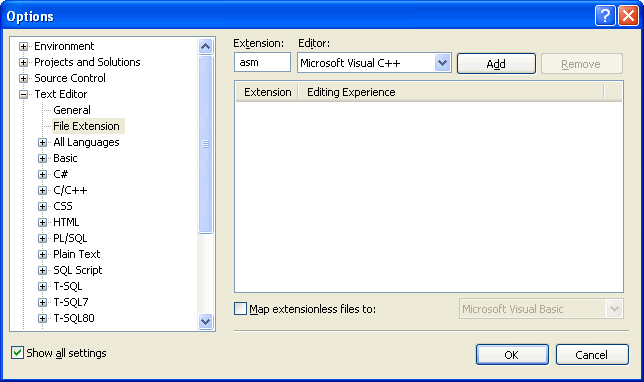644x382 pixels.
Task: Expand the Projects and Solutions node
Action: pos(23,62)
